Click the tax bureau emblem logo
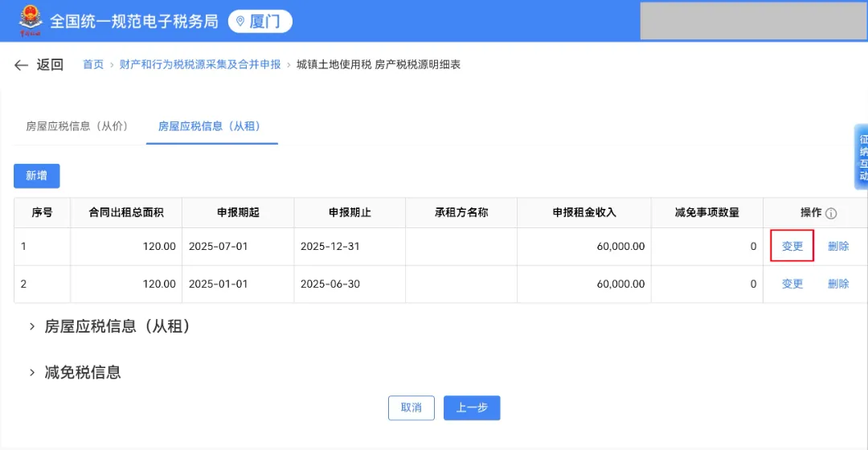868x450 pixels. (31, 22)
